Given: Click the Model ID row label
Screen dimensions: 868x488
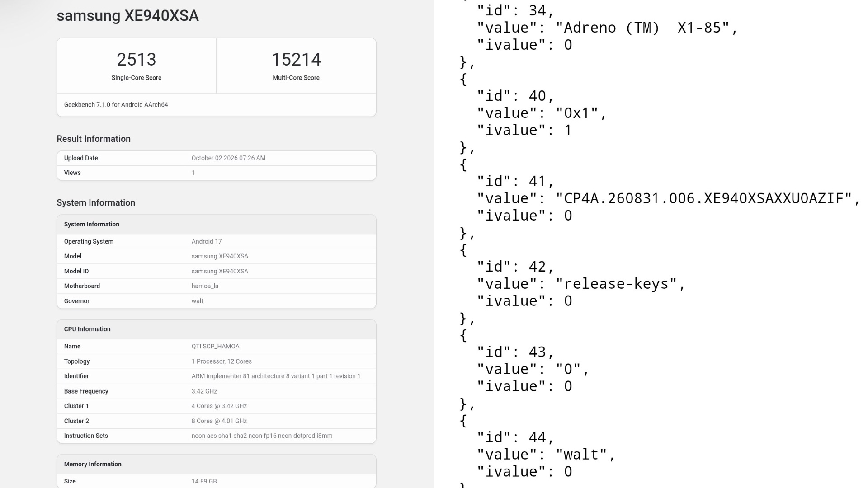Looking at the screenshot, I should 76,271.
